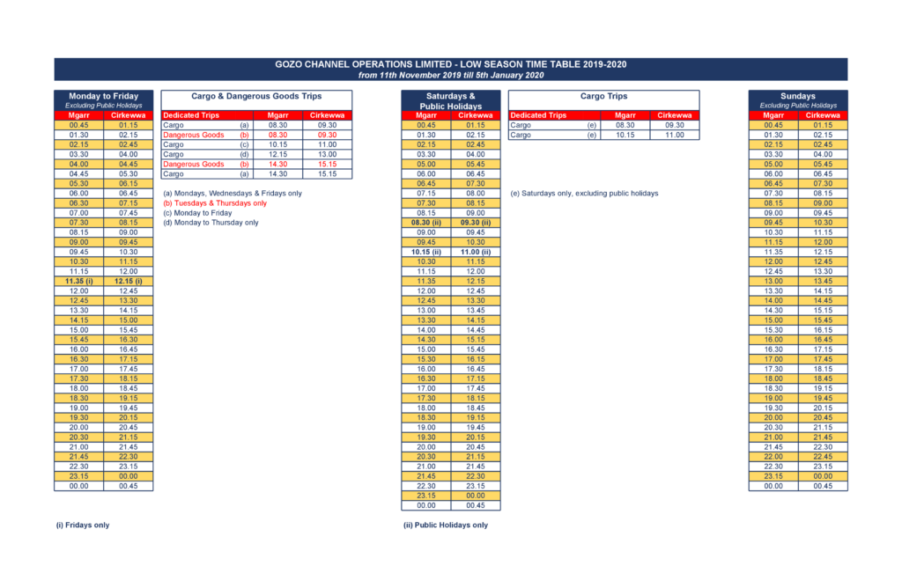
Task: Click the red '15.15' Dangerous Goods Cirkewwa time
Action: 328,165
